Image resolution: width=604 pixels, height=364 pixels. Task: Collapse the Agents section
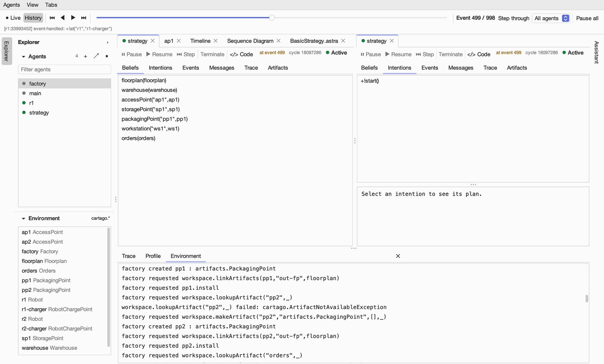(23, 56)
